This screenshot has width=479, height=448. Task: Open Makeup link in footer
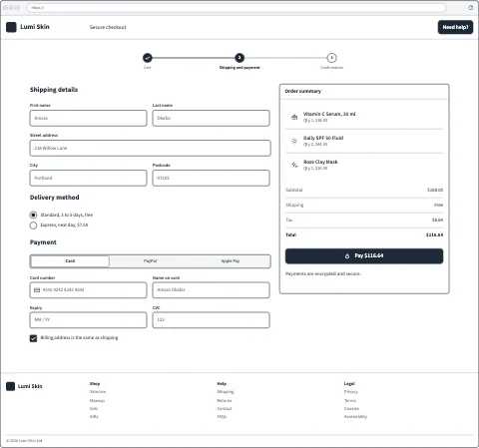click(97, 400)
